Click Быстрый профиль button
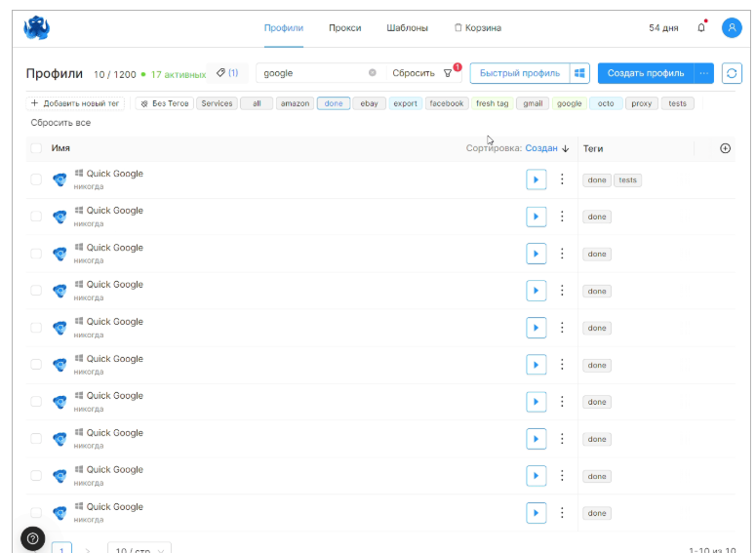 520,73
